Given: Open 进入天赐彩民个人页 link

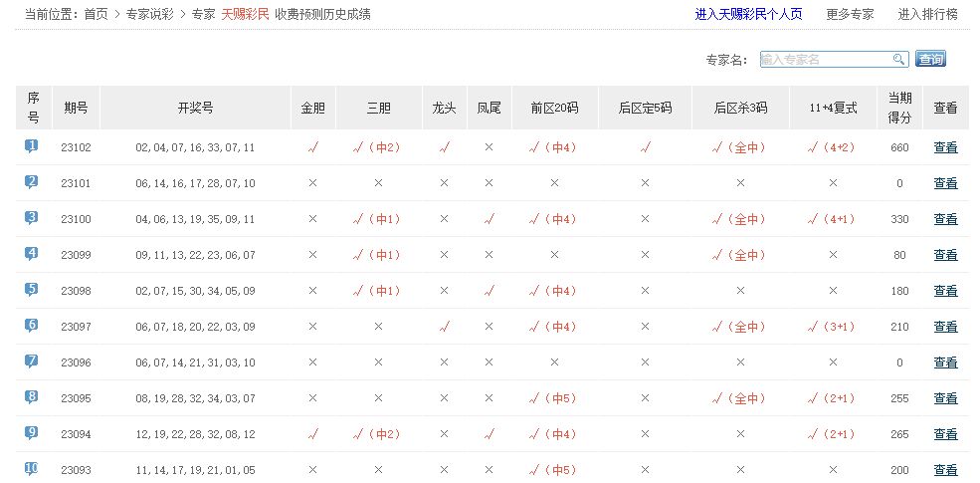Looking at the screenshot, I should coord(748,14).
